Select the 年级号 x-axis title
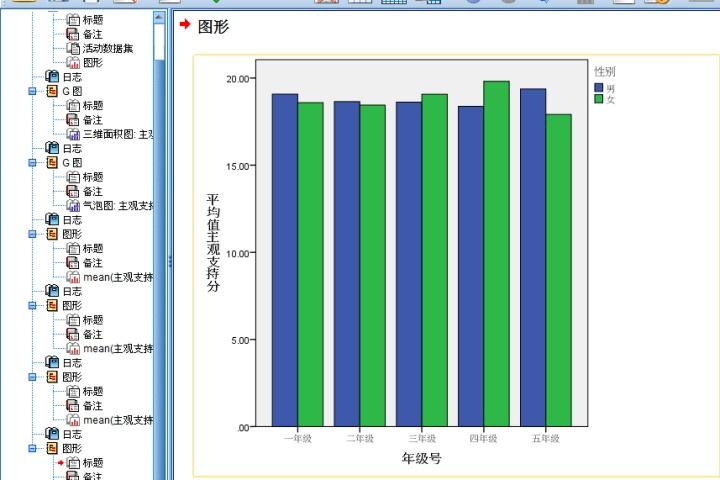Screen dimensions: 720x480 (x=422, y=458)
